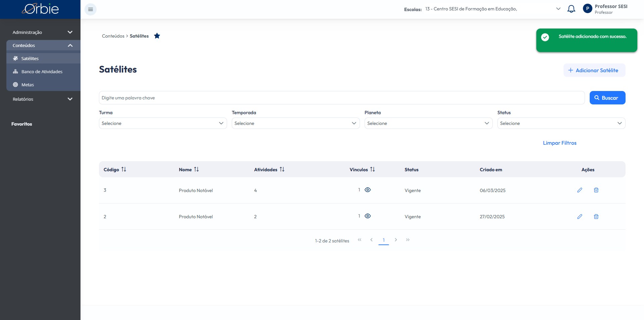644x320 pixels.
Task: Click the Metas target icon
Action: pyautogui.click(x=15, y=85)
